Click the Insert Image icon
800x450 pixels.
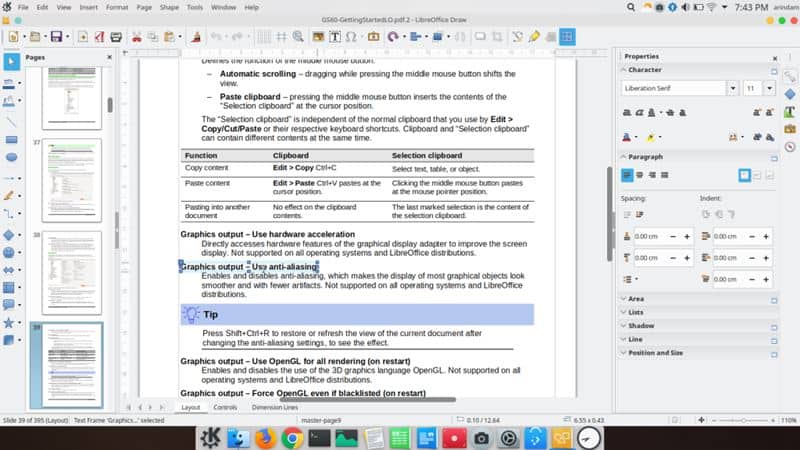318,37
